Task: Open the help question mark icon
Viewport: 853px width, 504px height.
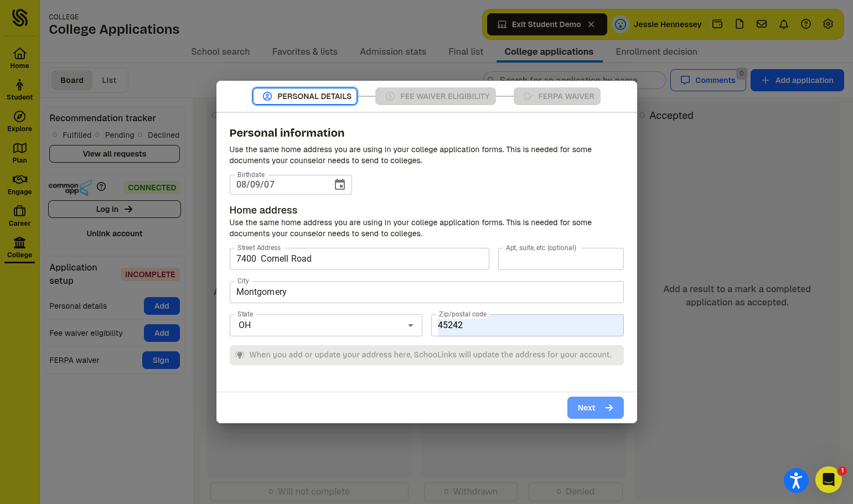Action: pos(806,24)
